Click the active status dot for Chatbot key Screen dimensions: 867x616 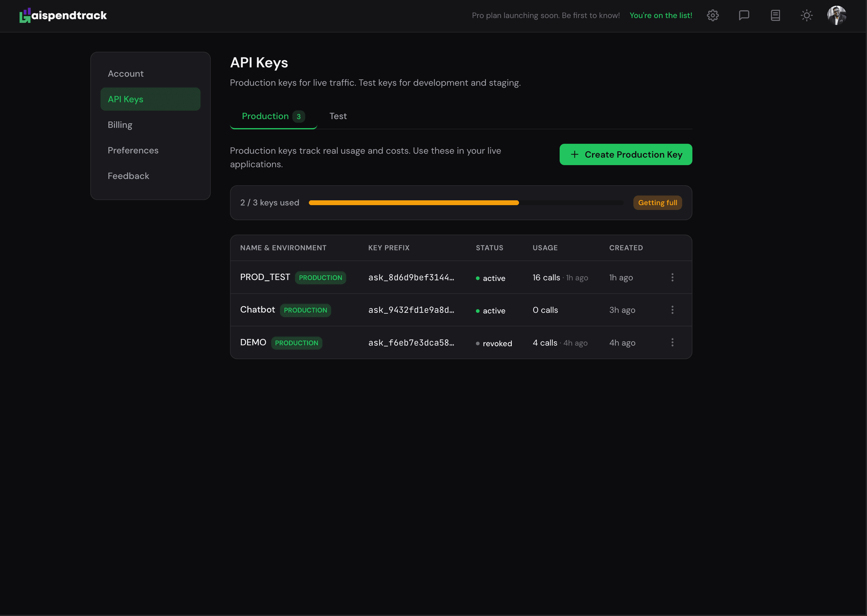point(478,310)
